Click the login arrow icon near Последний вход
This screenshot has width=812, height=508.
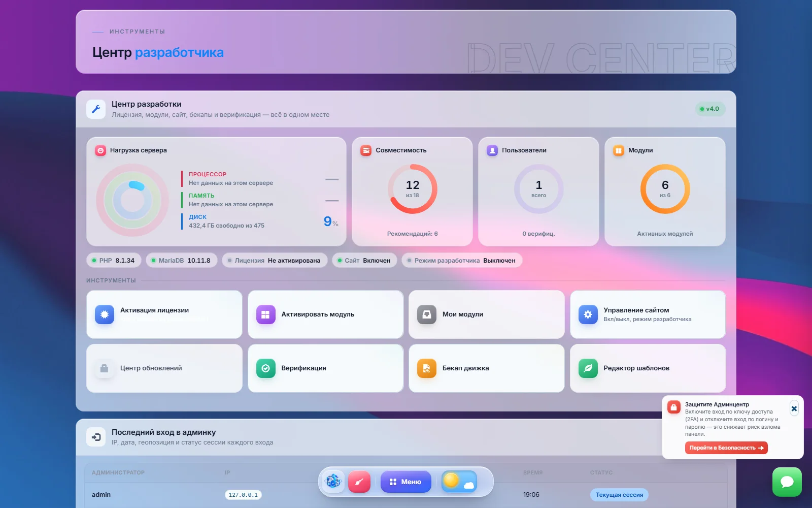96,437
